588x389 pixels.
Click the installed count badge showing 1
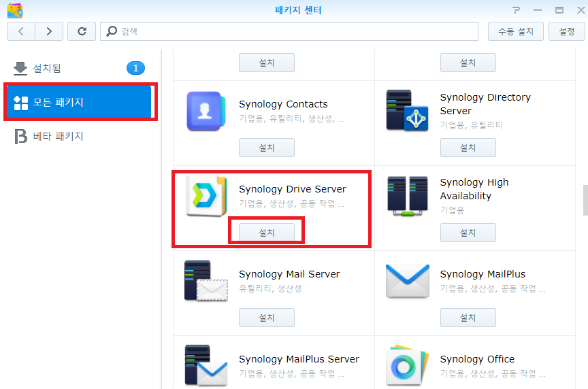(x=135, y=68)
